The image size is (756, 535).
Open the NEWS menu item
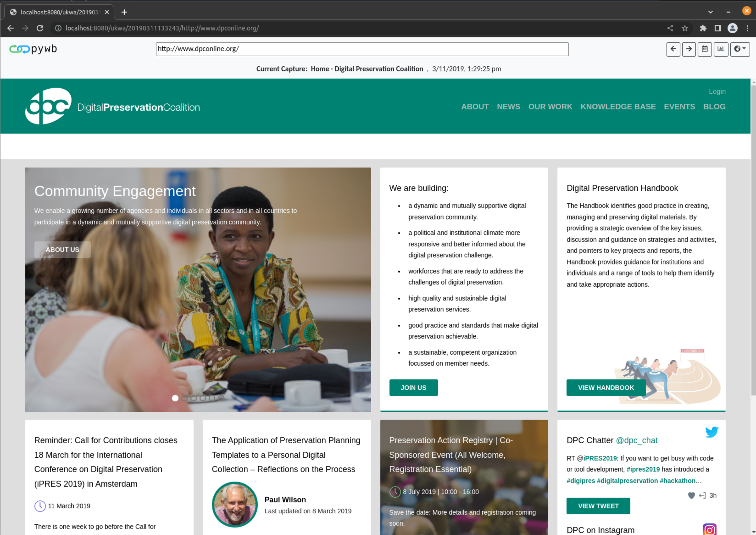(x=508, y=106)
